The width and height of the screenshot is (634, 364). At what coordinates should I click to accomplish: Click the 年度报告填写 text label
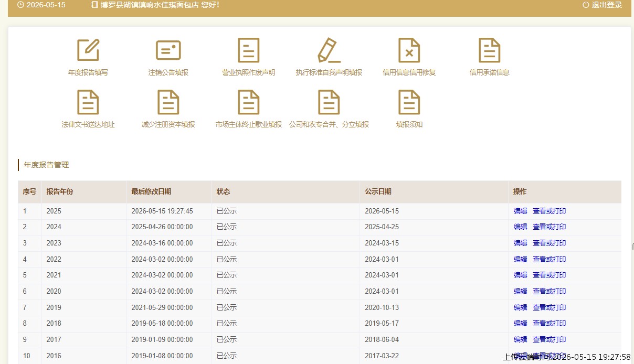(88, 72)
